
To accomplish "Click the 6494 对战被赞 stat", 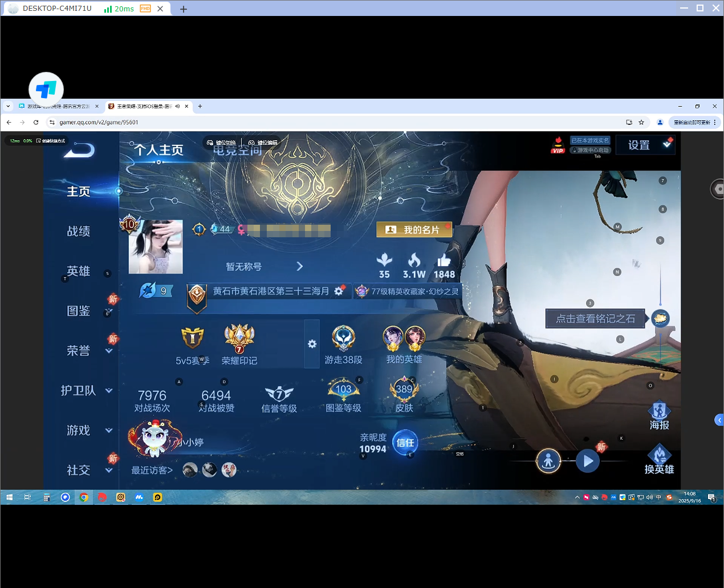I will (216, 400).
